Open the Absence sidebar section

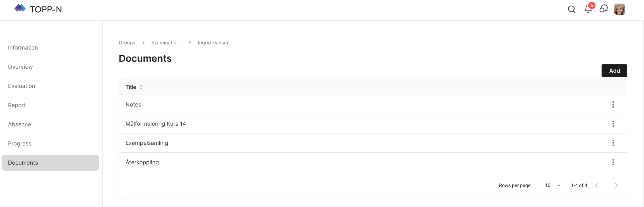[x=20, y=124]
